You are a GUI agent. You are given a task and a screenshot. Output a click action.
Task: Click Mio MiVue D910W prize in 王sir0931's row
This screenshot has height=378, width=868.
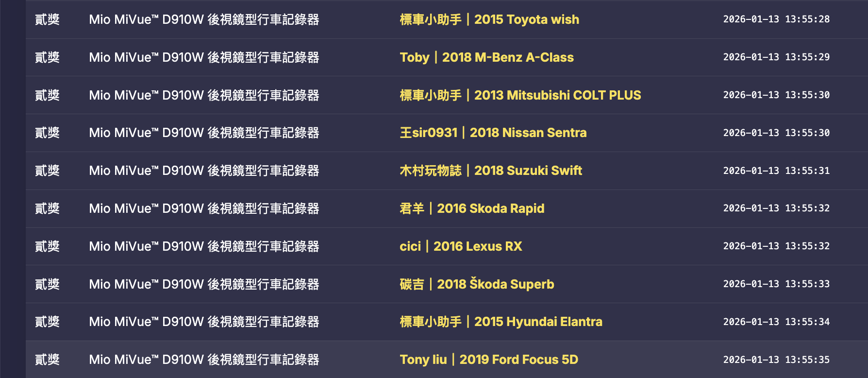pos(204,133)
